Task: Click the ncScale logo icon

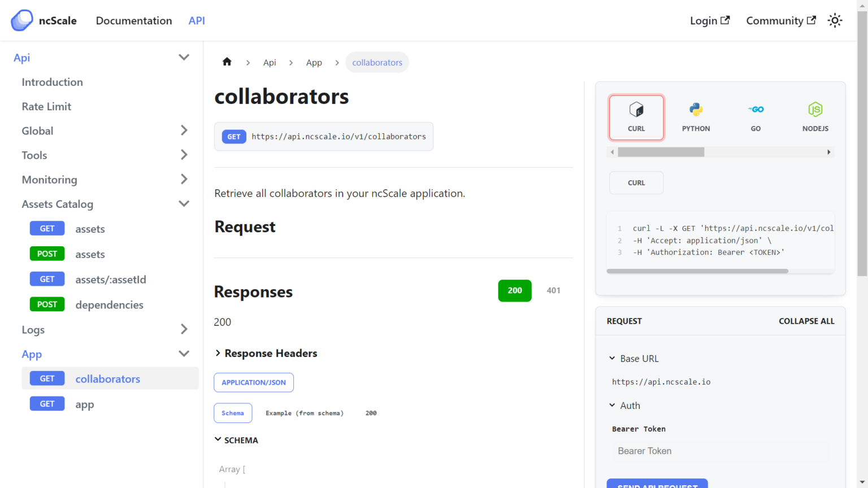Action: [22, 20]
